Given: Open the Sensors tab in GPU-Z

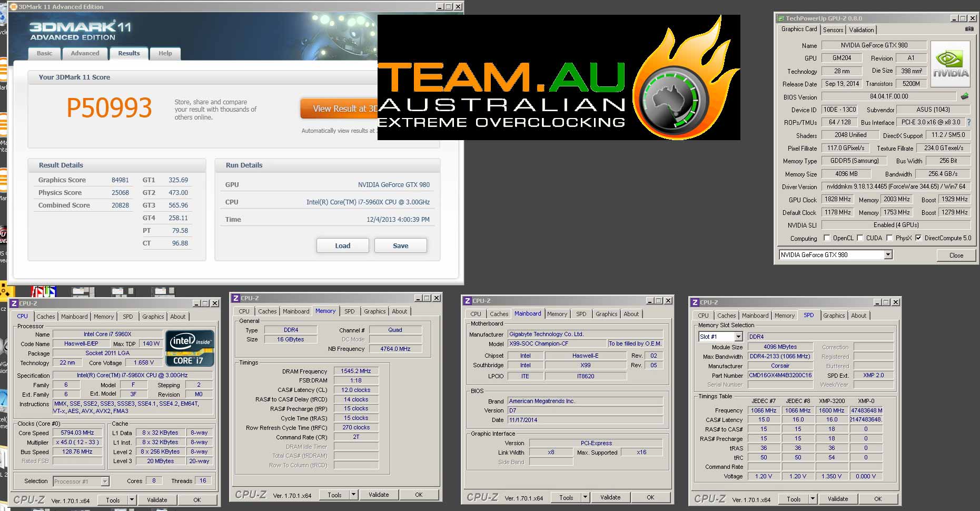Looking at the screenshot, I should [x=833, y=30].
